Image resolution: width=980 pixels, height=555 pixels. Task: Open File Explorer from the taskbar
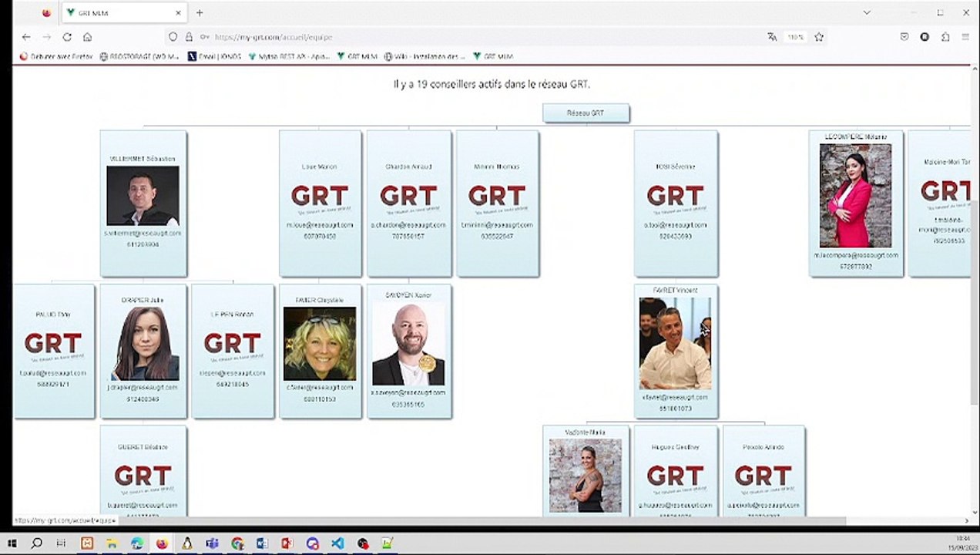[112, 543]
